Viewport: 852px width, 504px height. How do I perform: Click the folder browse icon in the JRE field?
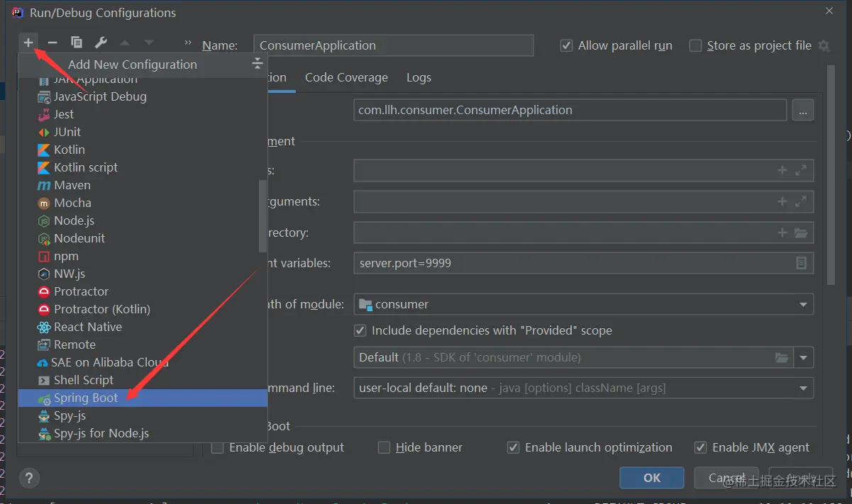(x=782, y=357)
